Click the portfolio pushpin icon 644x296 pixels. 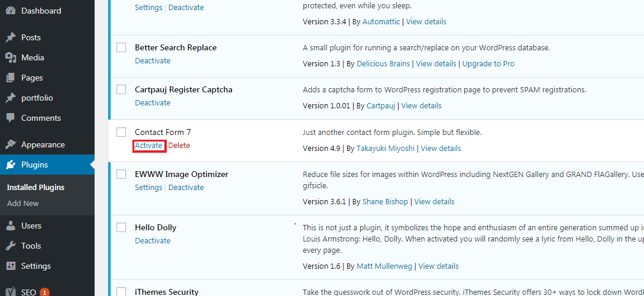pyautogui.click(x=11, y=98)
